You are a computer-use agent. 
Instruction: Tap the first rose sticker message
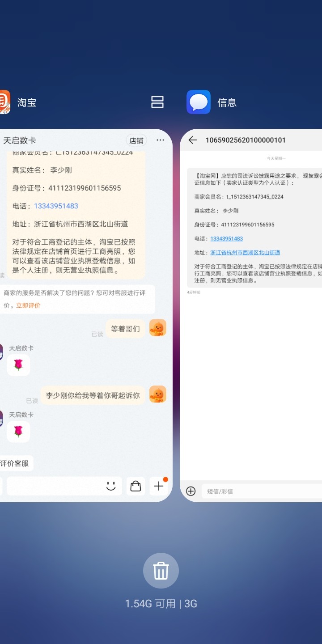(18, 365)
